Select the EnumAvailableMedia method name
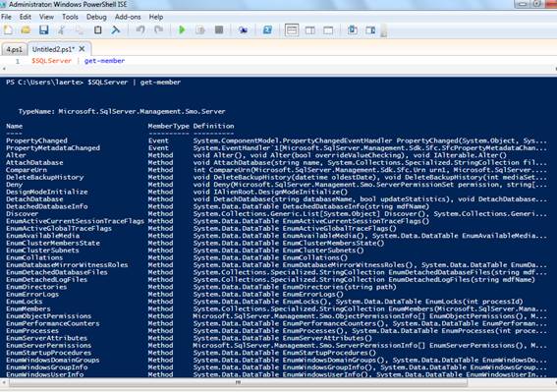 click(42, 236)
